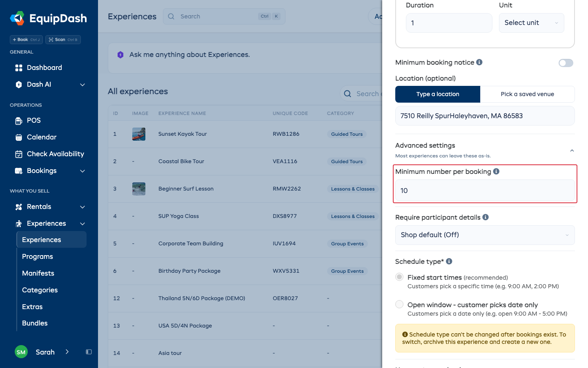Click the Scan shortcut button
Viewport: 588px width, 368px height.
(x=63, y=40)
